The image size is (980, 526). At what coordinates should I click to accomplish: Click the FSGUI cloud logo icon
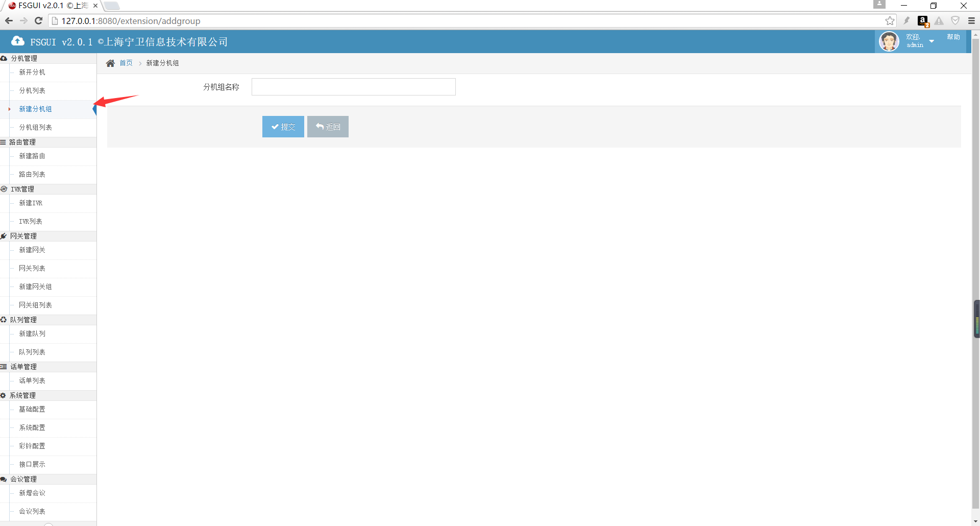click(x=18, y=41)
